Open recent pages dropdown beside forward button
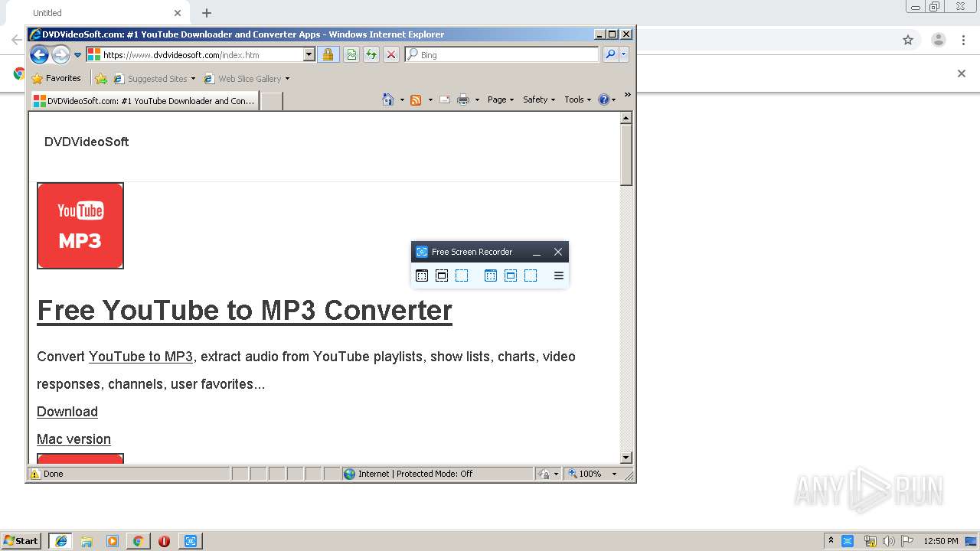This screenshot has height=551, width=980. click(77, 55)
